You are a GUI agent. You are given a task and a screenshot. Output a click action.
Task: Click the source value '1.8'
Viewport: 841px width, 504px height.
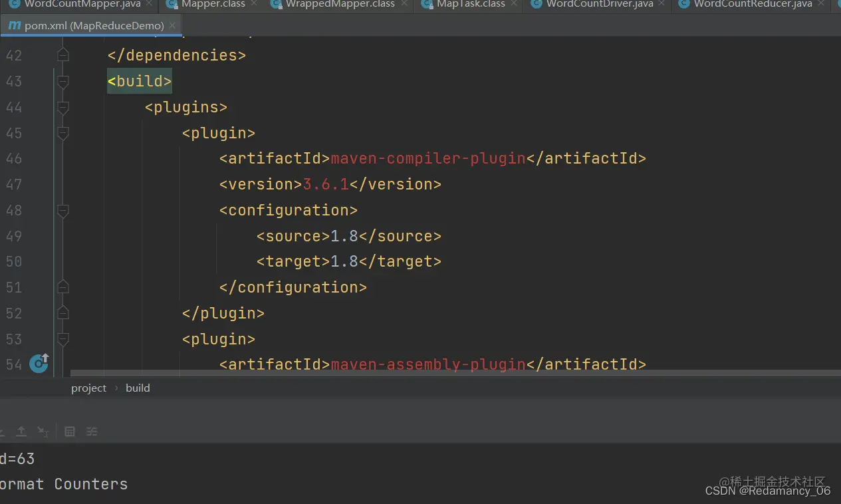click(344, 236)
